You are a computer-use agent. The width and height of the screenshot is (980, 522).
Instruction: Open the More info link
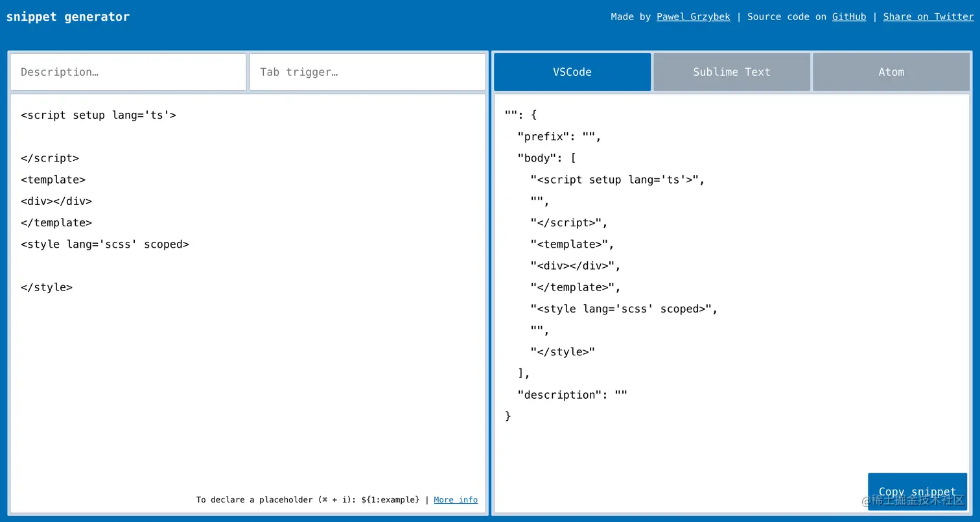(456, 500)
